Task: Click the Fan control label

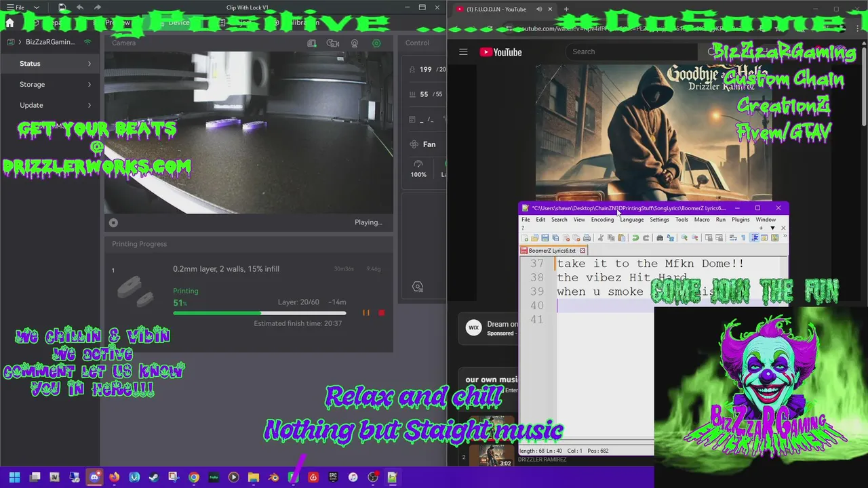Action: click(x=429, y=144)
